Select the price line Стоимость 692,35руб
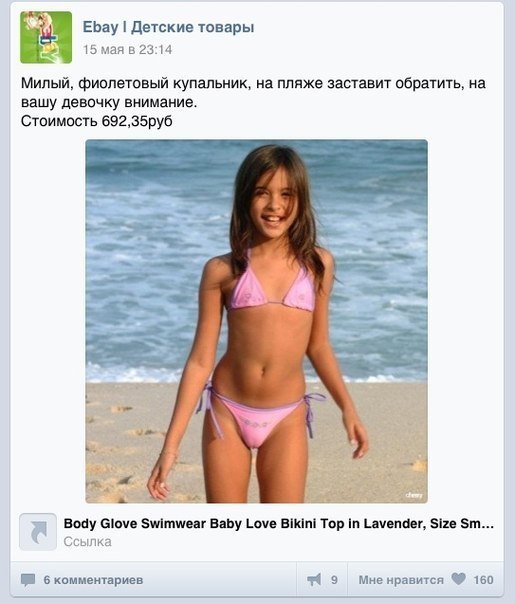515x604 pixels. (96, 121)
